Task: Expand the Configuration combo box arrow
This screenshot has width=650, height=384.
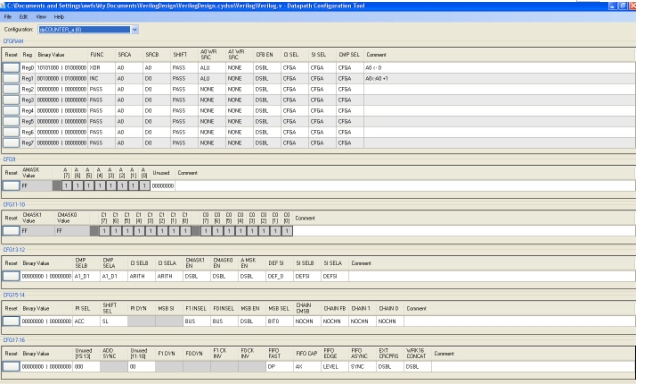Action: click(135, 29)
